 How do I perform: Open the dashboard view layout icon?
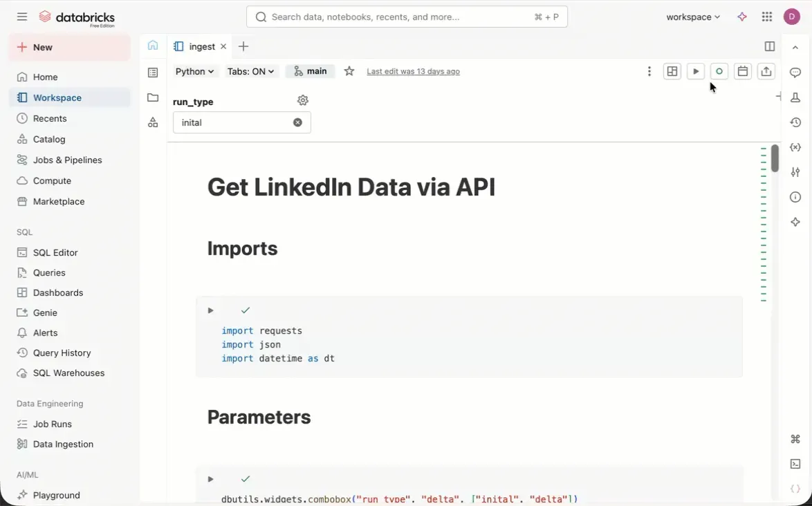coord(672,71)
